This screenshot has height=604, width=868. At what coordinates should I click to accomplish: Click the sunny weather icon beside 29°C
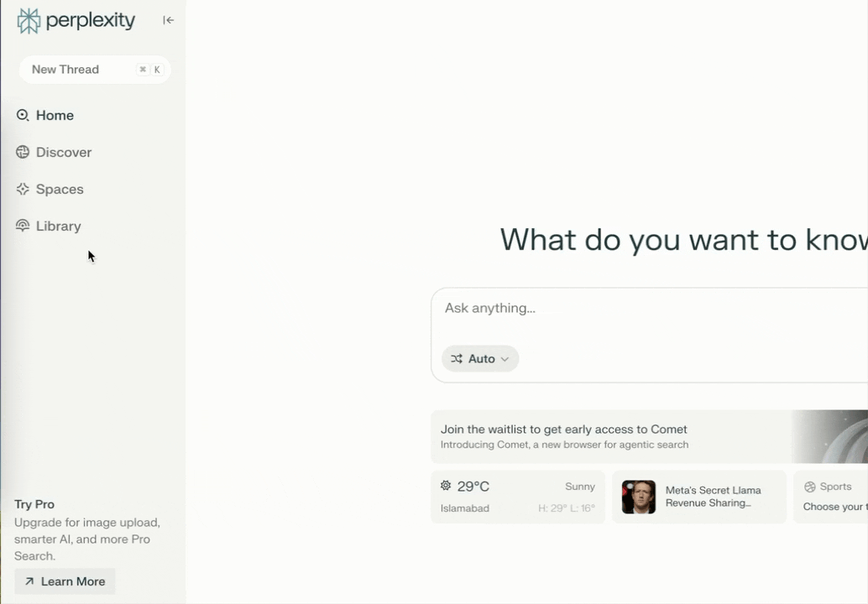(446, 486)
